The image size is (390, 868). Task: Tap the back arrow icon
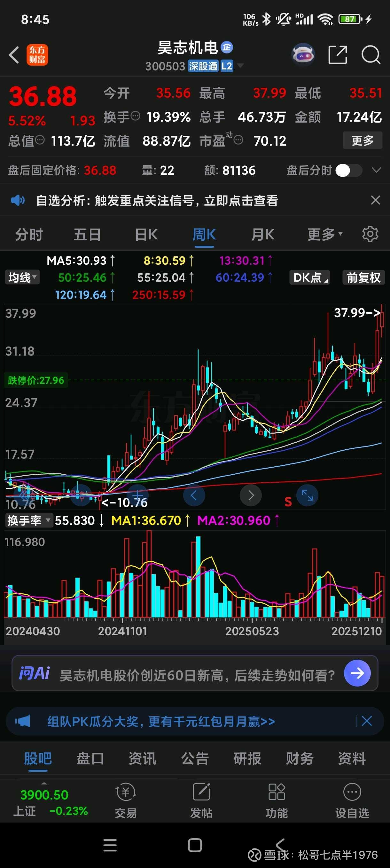[x=14, y=55]
